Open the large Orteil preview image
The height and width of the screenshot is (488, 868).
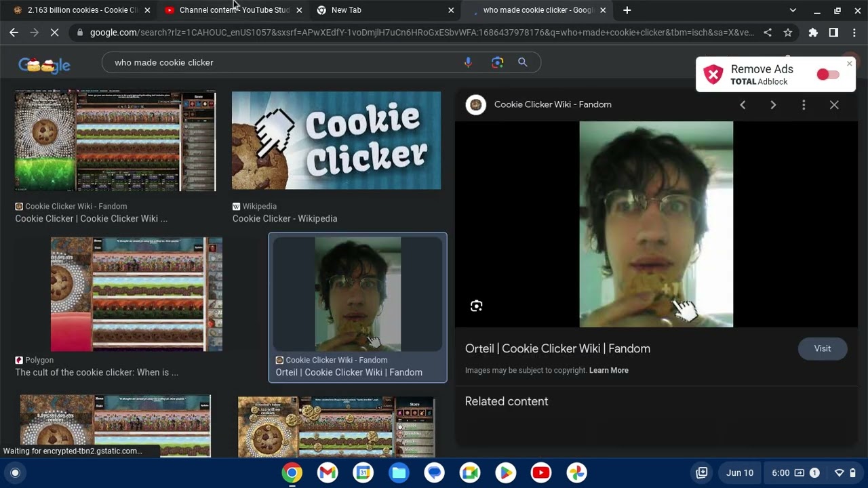(656, 224)
